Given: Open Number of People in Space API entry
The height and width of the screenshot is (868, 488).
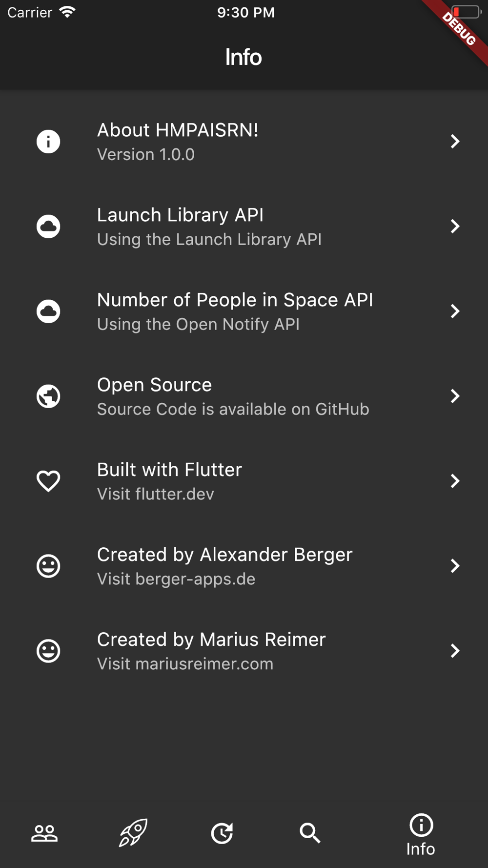Looking at the screenshot, I should pyautogui.click(x=235, y=301).
